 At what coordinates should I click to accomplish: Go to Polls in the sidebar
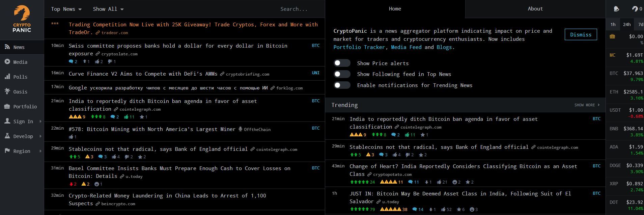coord(22,77)
